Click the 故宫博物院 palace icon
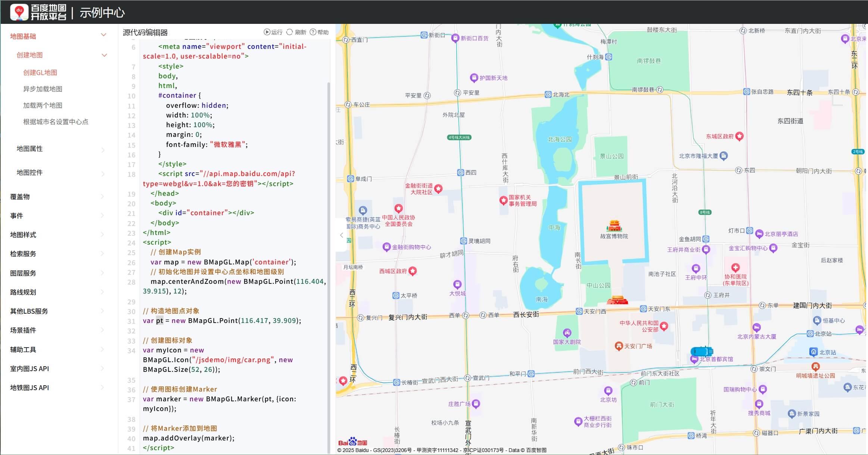 pyautogui.click(x=614, y=226)
